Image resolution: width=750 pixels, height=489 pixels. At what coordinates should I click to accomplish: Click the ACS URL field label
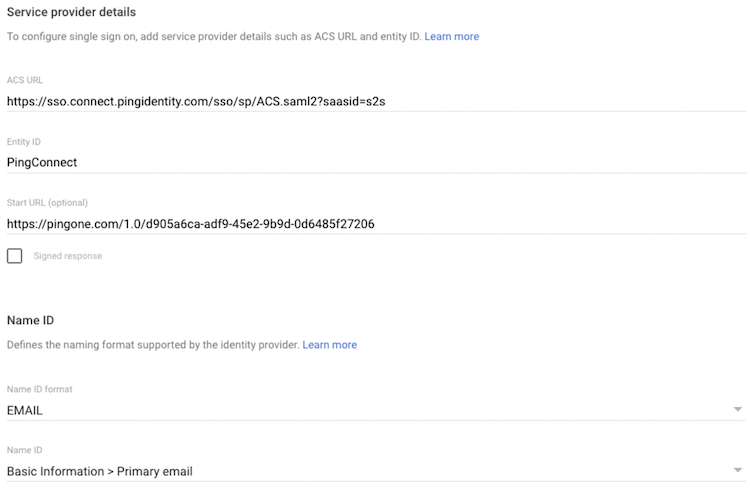(x=25, y=80)
